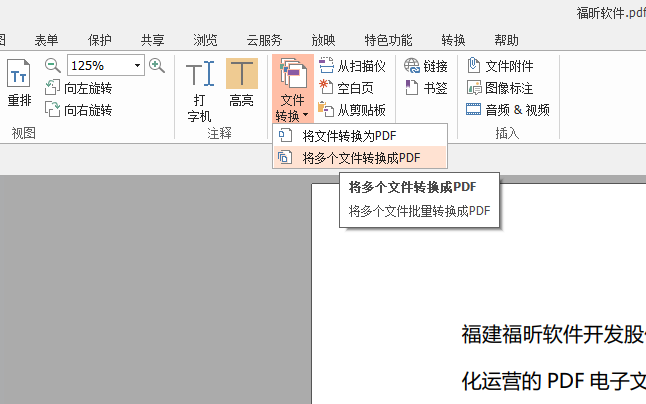Viewport: 646px width, 404px height.
Task: Rotate view left (向左旋转)
Action: coord(78,88)
